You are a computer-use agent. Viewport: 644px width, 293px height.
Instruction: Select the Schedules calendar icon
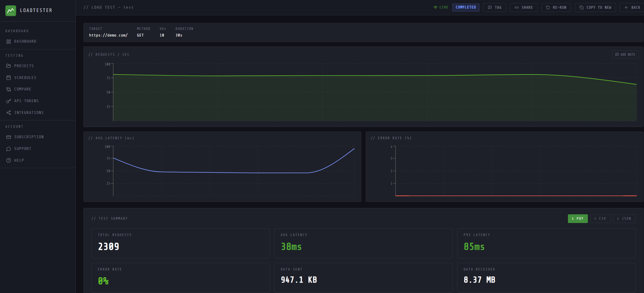9,77
